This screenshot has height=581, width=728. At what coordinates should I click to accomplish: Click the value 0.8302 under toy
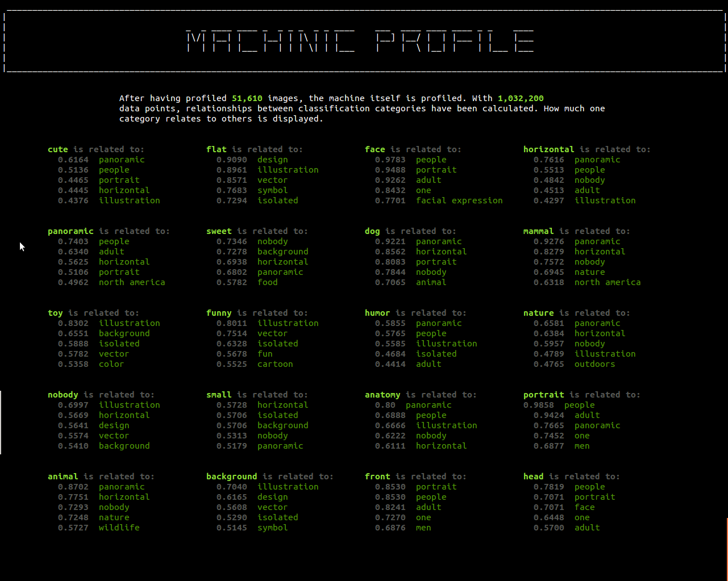(x=73, y=323)
